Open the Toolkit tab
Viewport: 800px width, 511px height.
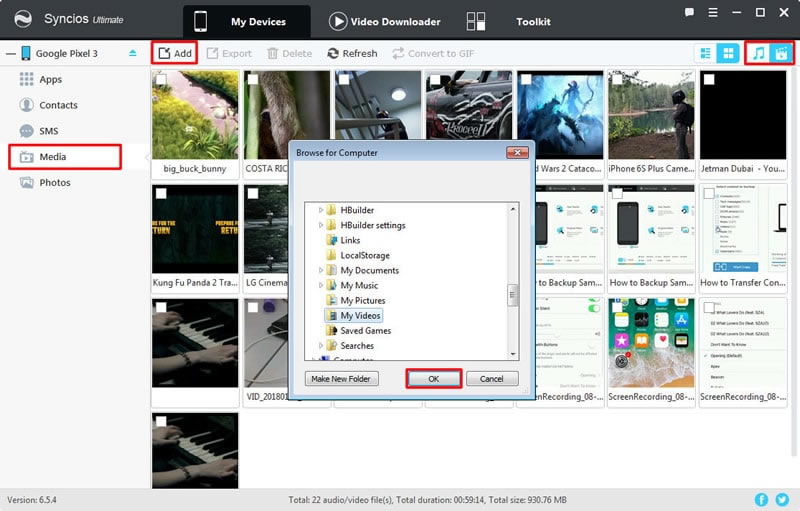[509, 21]
